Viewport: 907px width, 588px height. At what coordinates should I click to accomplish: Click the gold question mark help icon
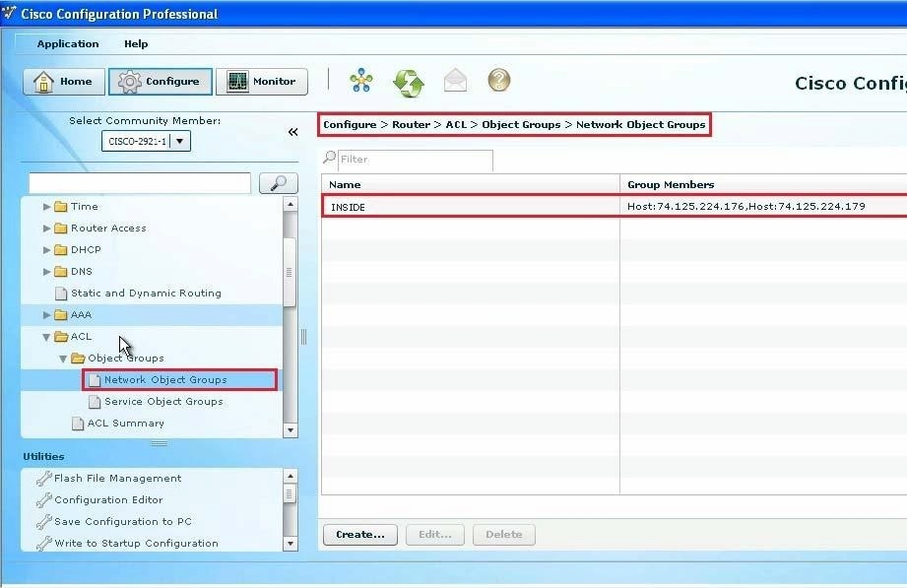tap(498, 80)
